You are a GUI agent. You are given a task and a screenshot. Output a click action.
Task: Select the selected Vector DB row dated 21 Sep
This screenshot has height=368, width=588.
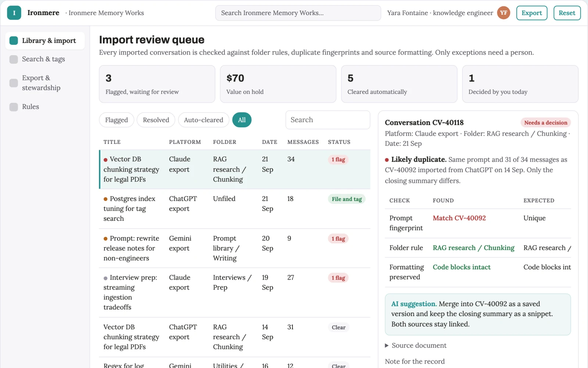235,169
